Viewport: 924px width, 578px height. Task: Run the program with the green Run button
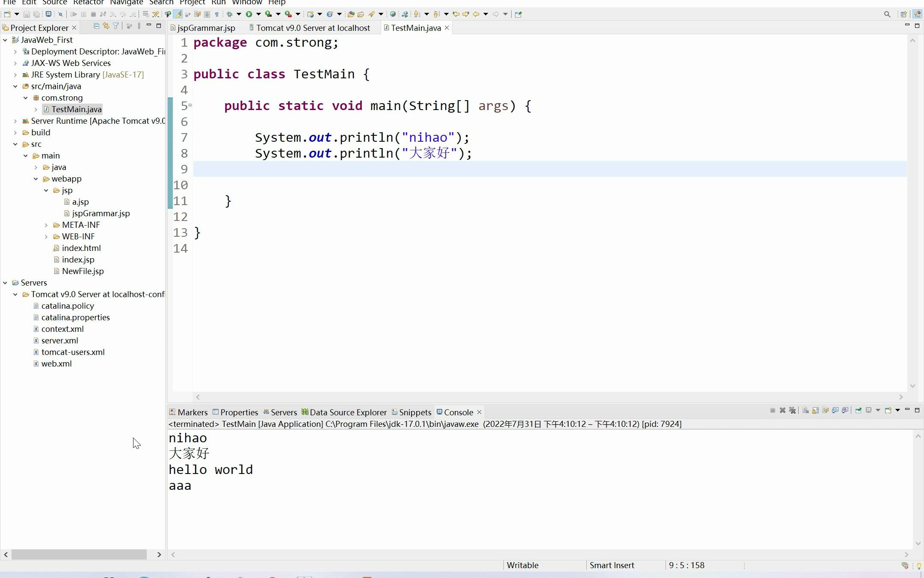pyautogui.click(x=249, y=14)
